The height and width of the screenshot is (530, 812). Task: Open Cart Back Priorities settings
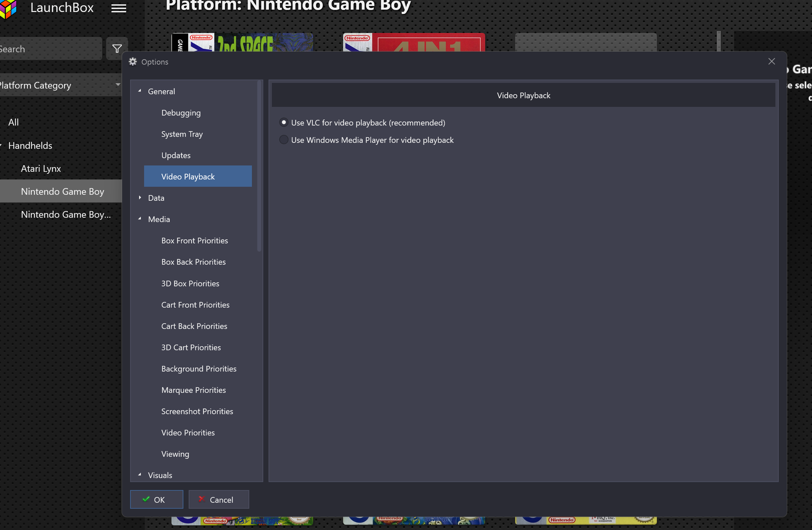coord(194,326)
